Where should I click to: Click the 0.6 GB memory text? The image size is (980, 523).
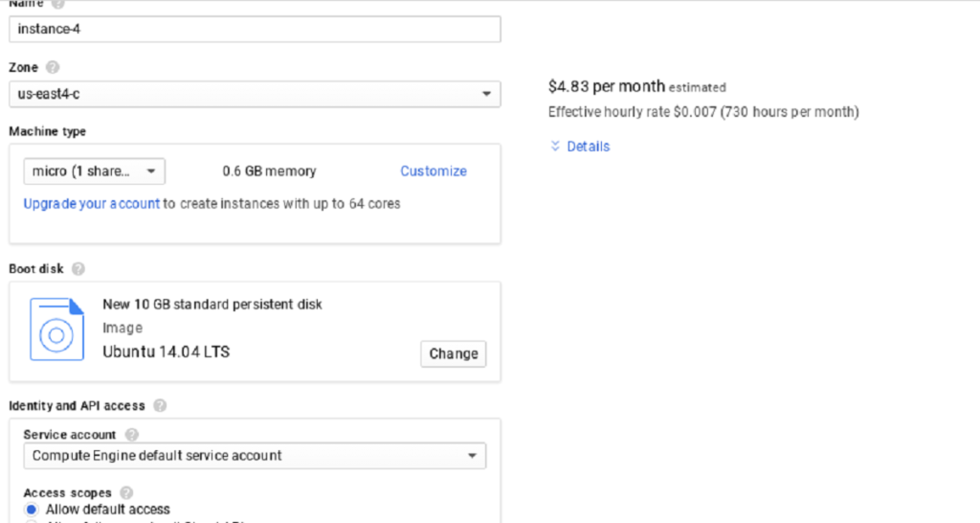269,171
